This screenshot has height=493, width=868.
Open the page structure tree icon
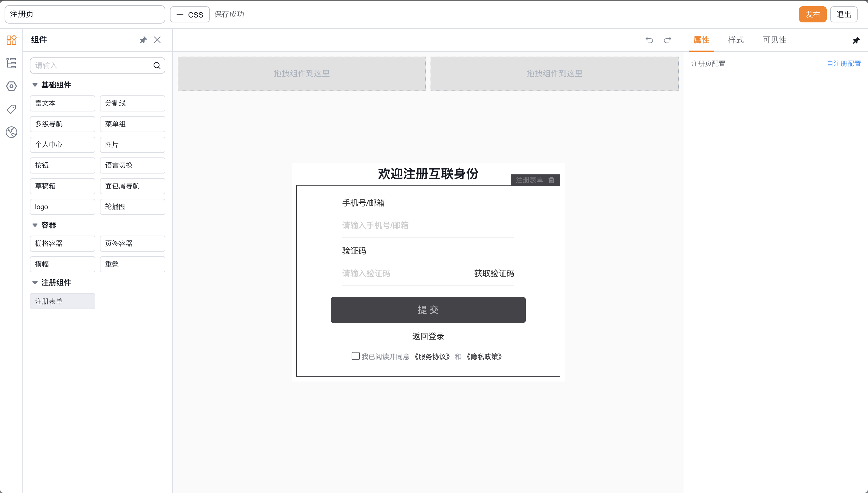coord(11,63)
